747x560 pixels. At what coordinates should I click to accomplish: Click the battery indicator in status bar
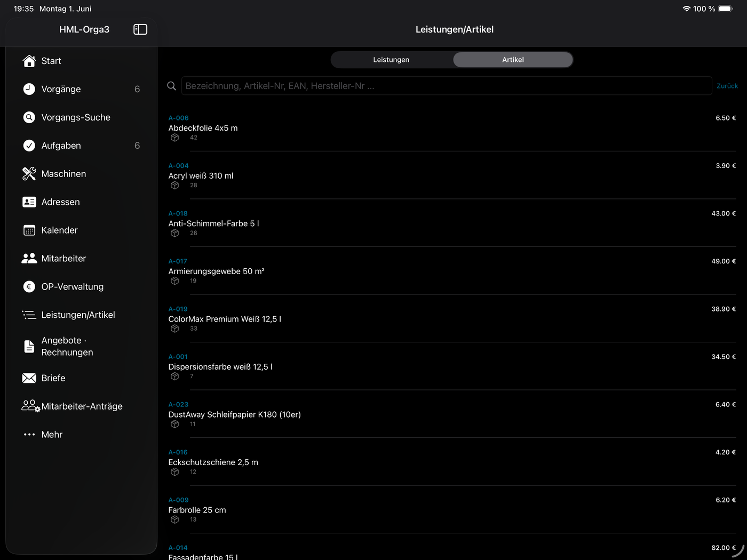click(726, 9)
